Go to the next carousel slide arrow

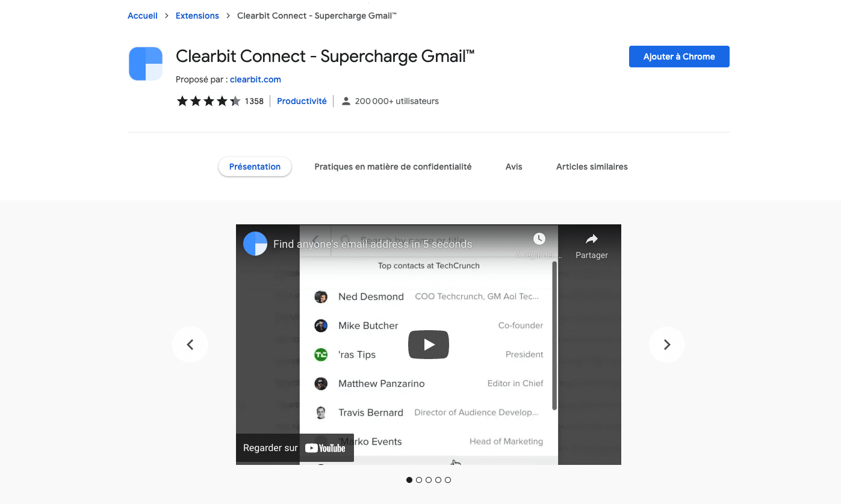667,345
